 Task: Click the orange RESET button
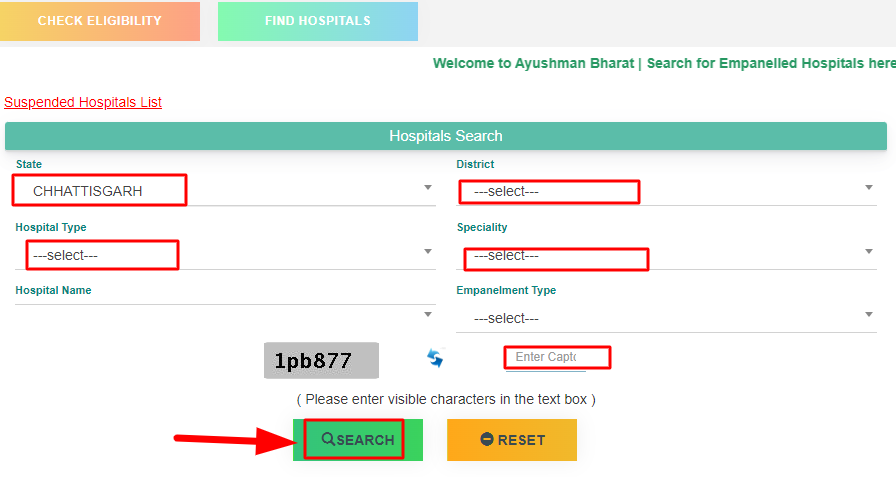point(512,440)
